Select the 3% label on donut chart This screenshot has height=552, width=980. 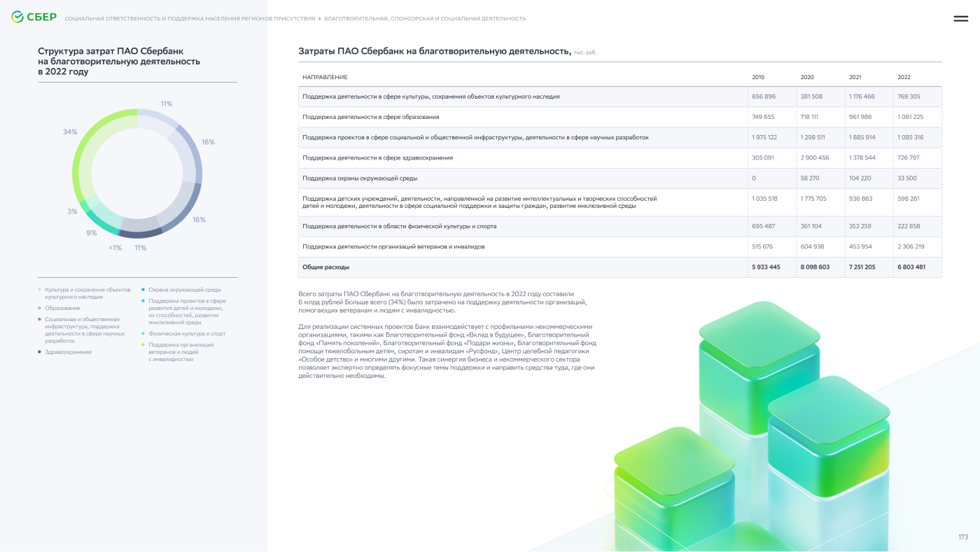(73, 211)
